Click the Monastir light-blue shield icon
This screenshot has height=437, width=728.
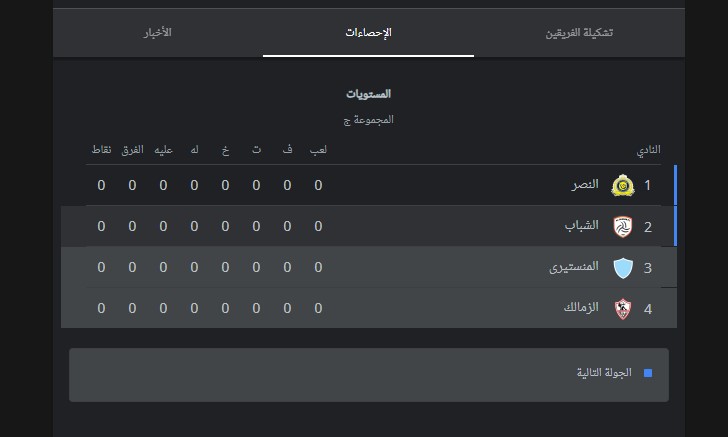623,268
